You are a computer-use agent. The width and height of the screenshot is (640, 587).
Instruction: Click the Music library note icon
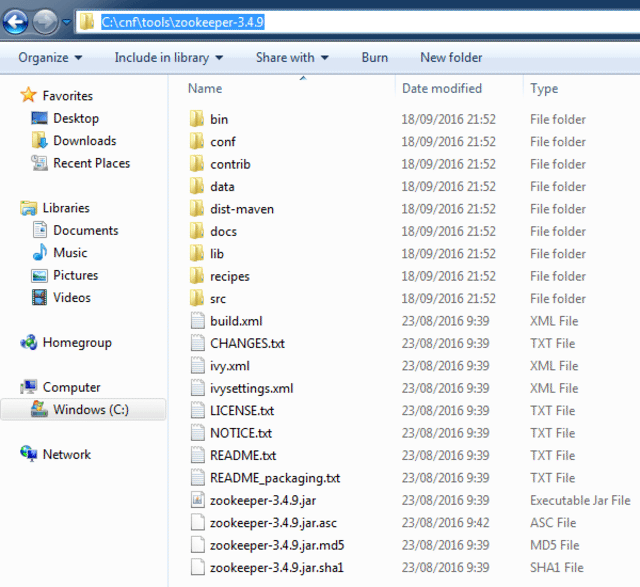point(40,252)
